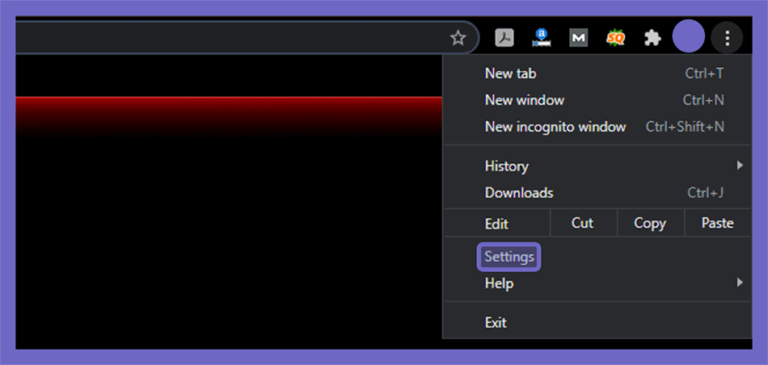Open the purple profile avatar
Image resolution: width=768 pixels, height=365 pixels.
point(689,36)
